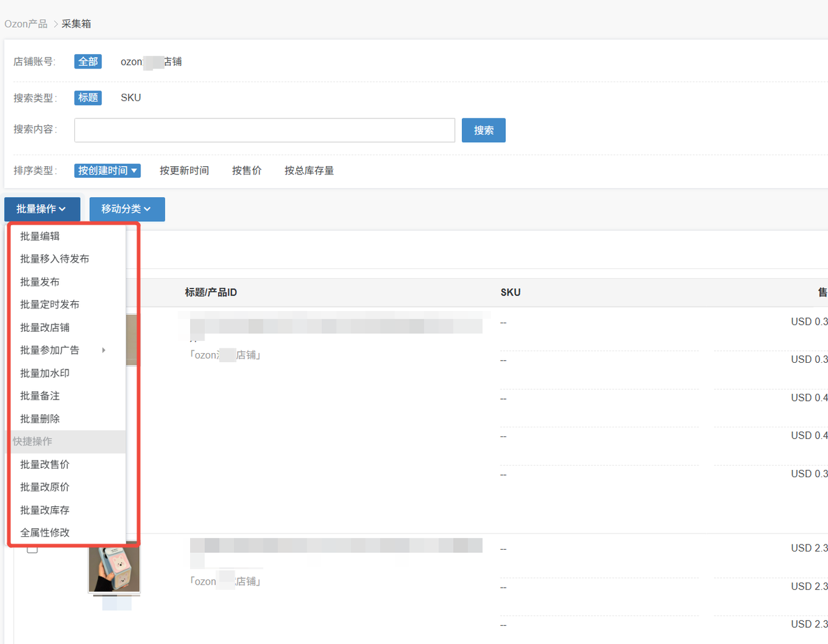Sort by 按更新时间
The width and height of the screenshot is (828, 644).
pos(184,171)
